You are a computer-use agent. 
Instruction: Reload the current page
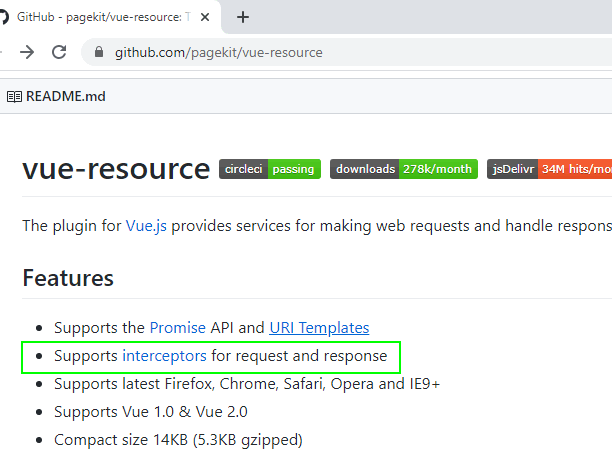click(59, 52)
